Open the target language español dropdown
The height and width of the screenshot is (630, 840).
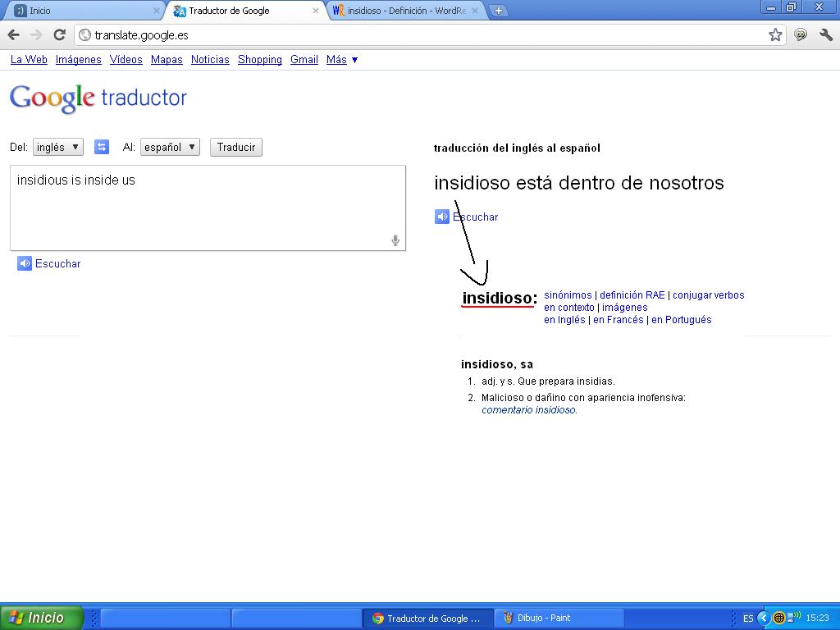tap(170, 148)
